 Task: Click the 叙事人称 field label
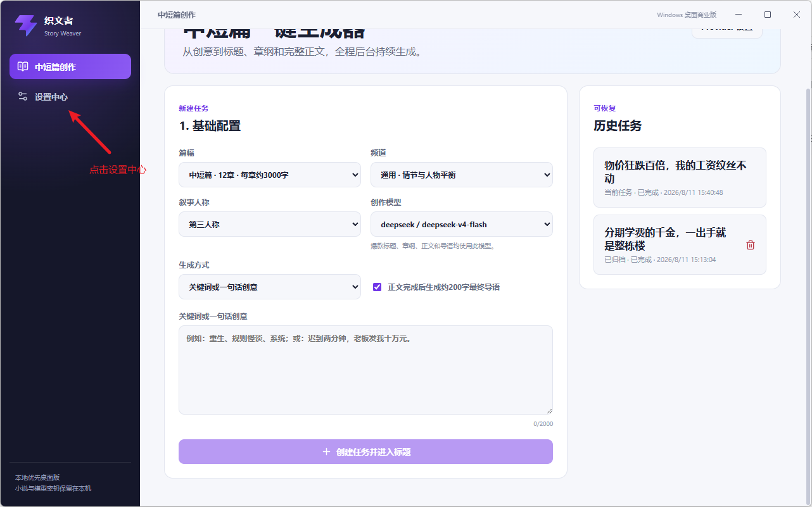tap(195, 202)
